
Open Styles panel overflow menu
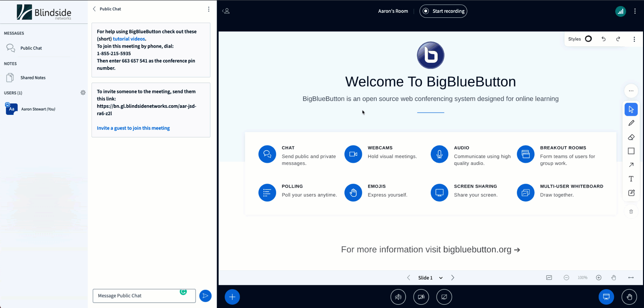(x=634, y=39)
